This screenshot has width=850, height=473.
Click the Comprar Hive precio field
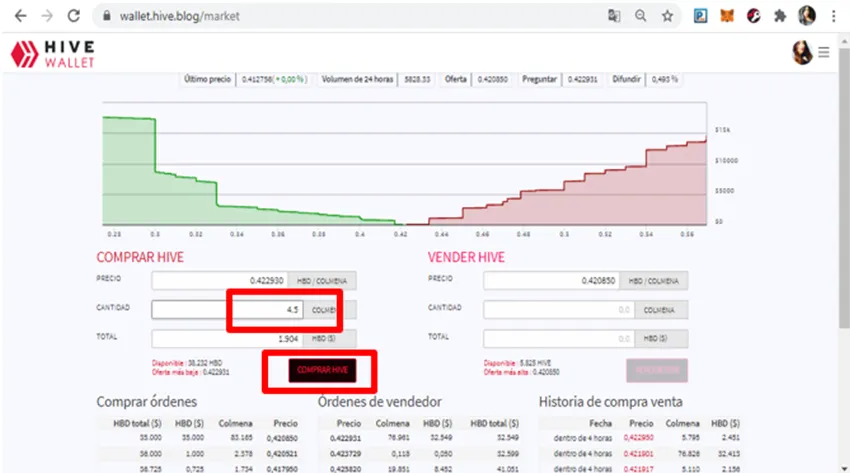pos(220,281)
